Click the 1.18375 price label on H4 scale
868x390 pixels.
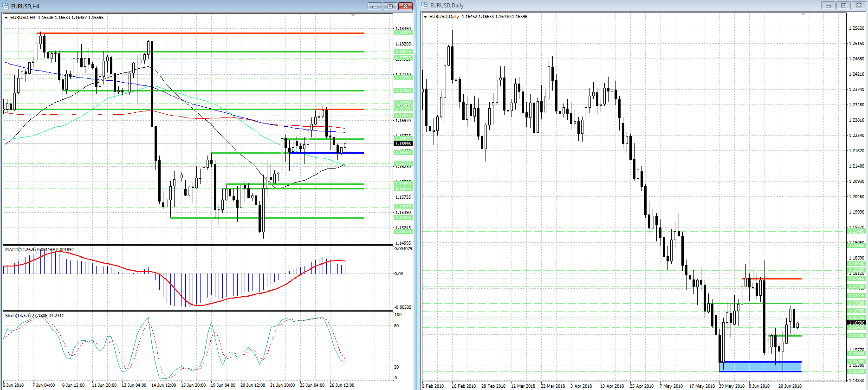pos(402,33)
